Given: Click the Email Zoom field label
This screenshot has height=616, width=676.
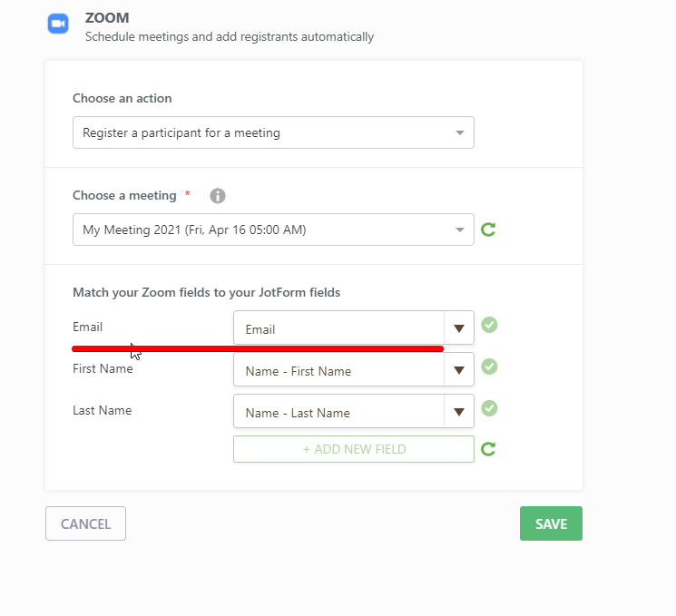Looking at the screenshot, I should point(87,327).
